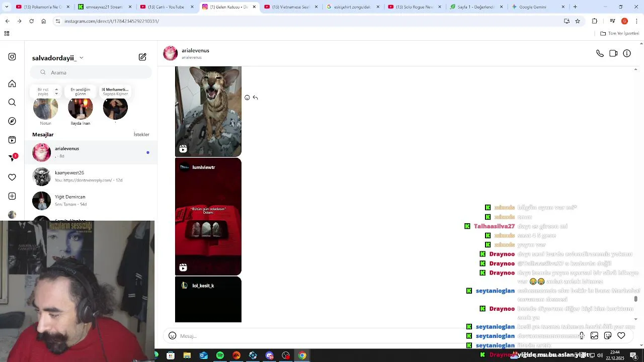This screenshot has height=362, width=644.
Task: Open Instagram home via logo icon
Action: click(x=12, y=57)
